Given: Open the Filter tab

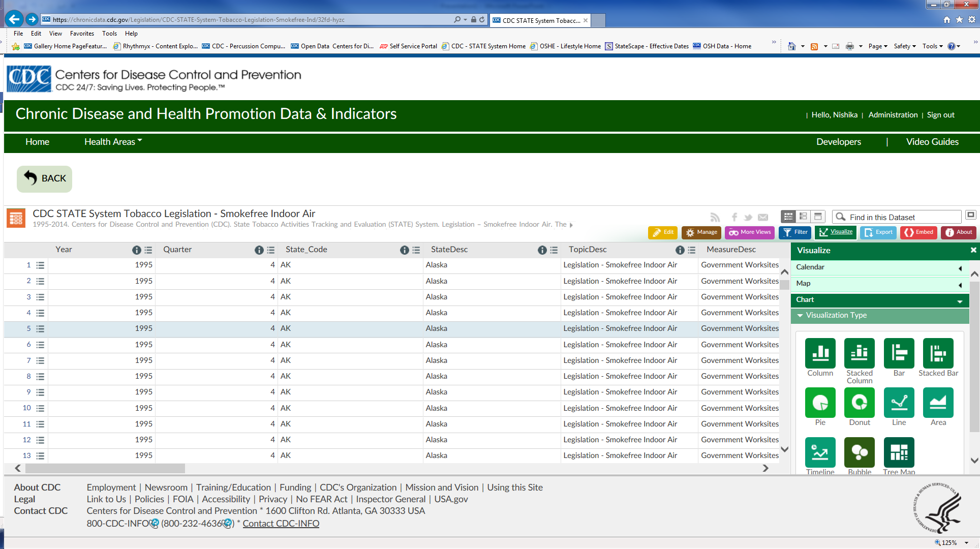Looking at the screenshot, I should tap(795, 232).
